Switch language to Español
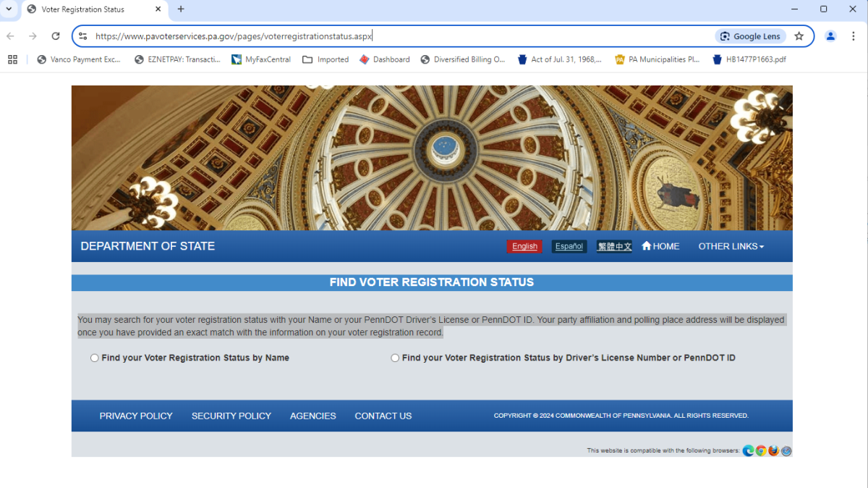This screenshot has height=488, width=868. (569, 246)
